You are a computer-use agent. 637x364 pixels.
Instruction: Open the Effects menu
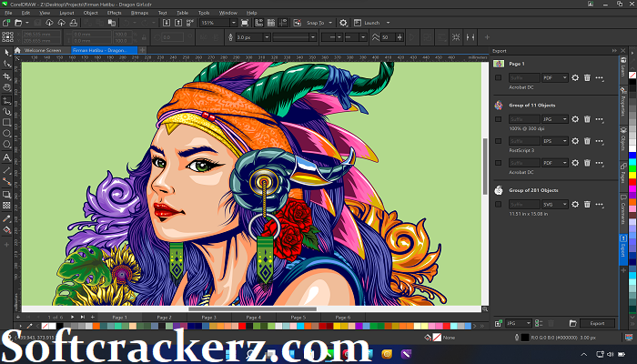click(x=114, y=13)
